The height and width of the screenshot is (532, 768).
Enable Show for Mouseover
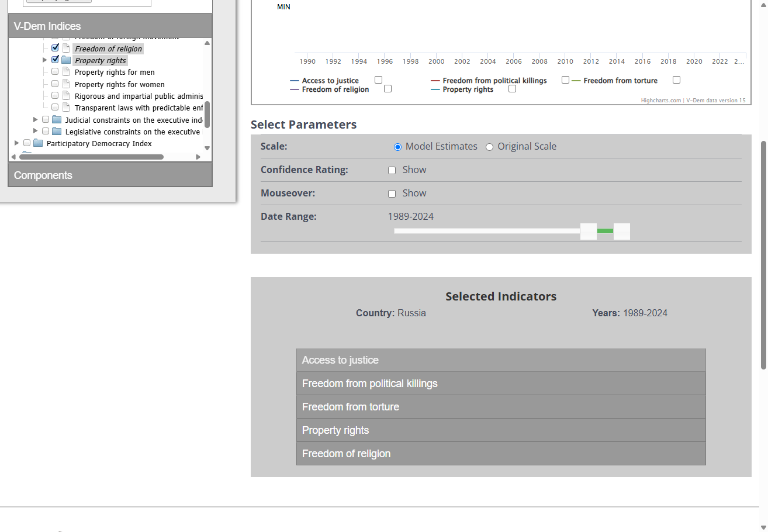(392, 194)
